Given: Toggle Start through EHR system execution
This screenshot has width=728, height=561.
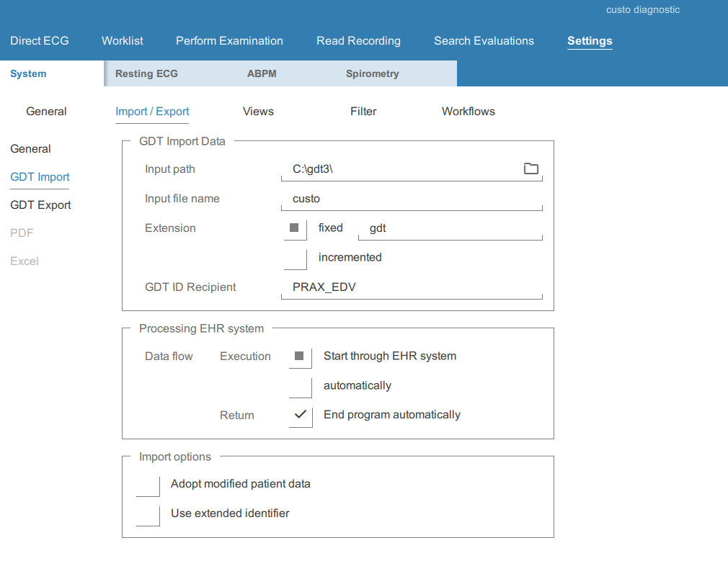Looking at the screenshot, I should (x=300, y=356).
